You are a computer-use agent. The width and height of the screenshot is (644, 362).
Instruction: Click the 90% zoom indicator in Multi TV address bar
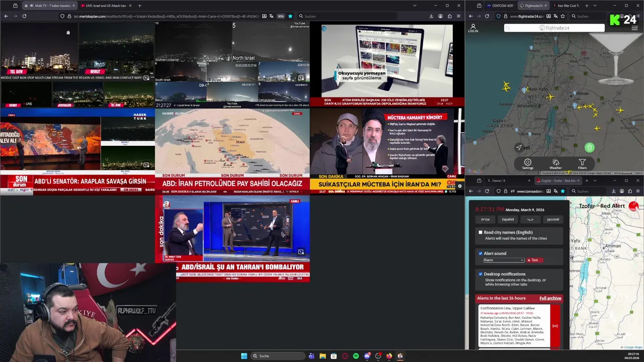tap(281, 16)
